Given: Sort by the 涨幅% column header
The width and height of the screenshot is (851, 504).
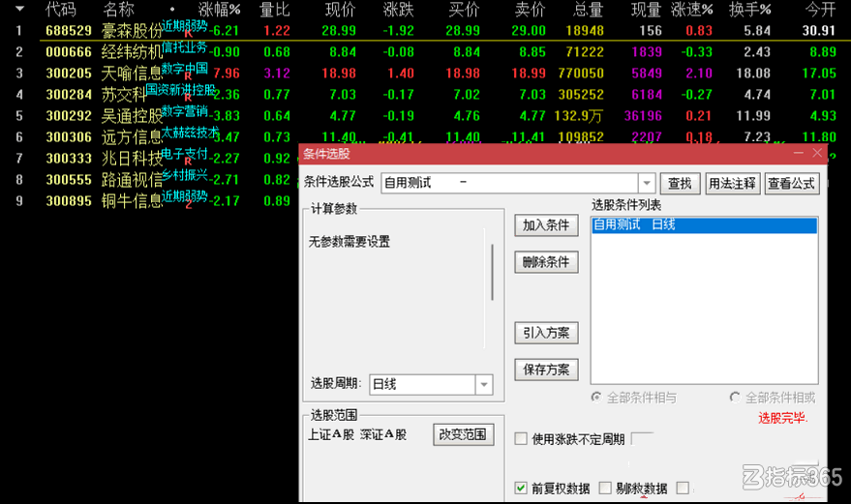Looking at the screenshot, I should coord(219,10).
